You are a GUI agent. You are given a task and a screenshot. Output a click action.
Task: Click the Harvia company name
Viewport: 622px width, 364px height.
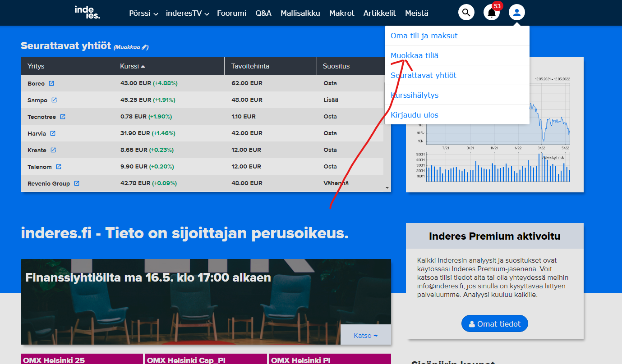pos(37,133)
